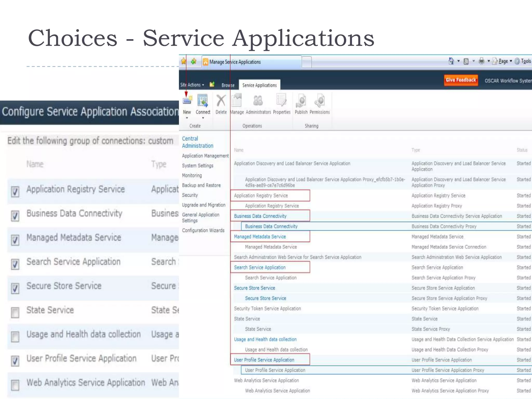The height and width of the screenshot is (399, 532).
Task: Open the User Profile Service Application link
Action: tap(264, 360)
